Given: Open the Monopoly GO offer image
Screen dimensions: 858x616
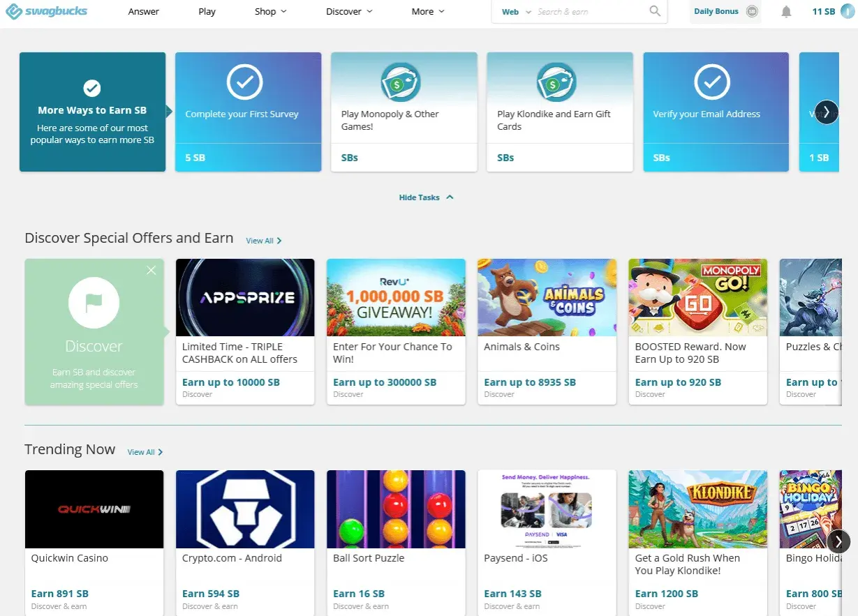Looking at the screenshot, I should point(698,298).
